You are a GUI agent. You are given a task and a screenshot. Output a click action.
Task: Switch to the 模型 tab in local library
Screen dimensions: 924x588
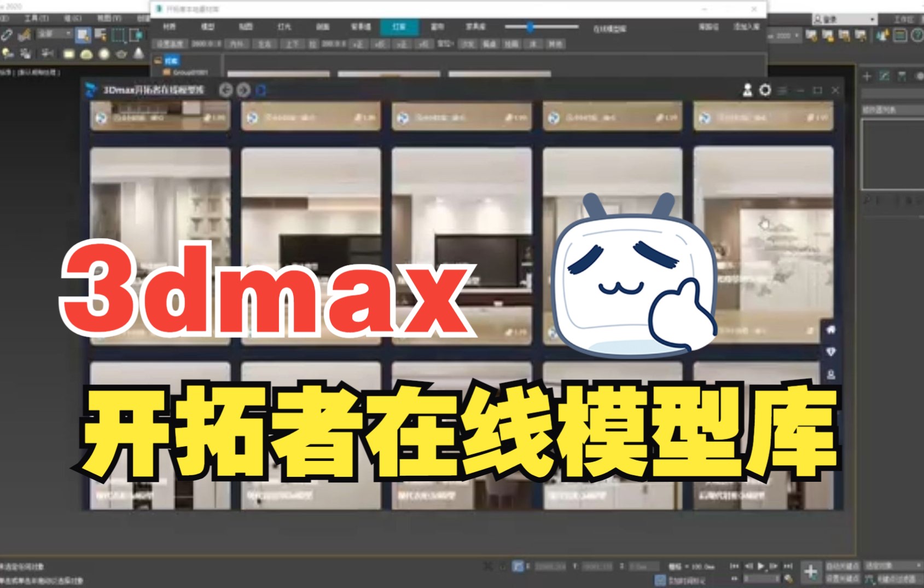[208, 26]
